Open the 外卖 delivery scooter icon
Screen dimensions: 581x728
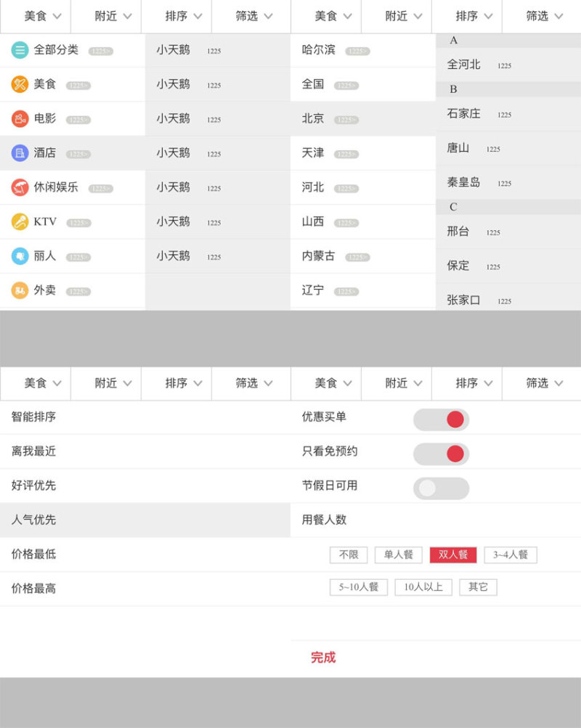coord(20,290)
